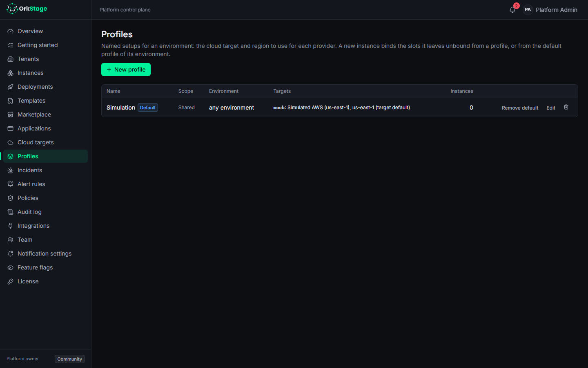Click the Integrations plug icon
This screenshot has width=588, height=368.
pyautogui.click(x=11, y=226)
